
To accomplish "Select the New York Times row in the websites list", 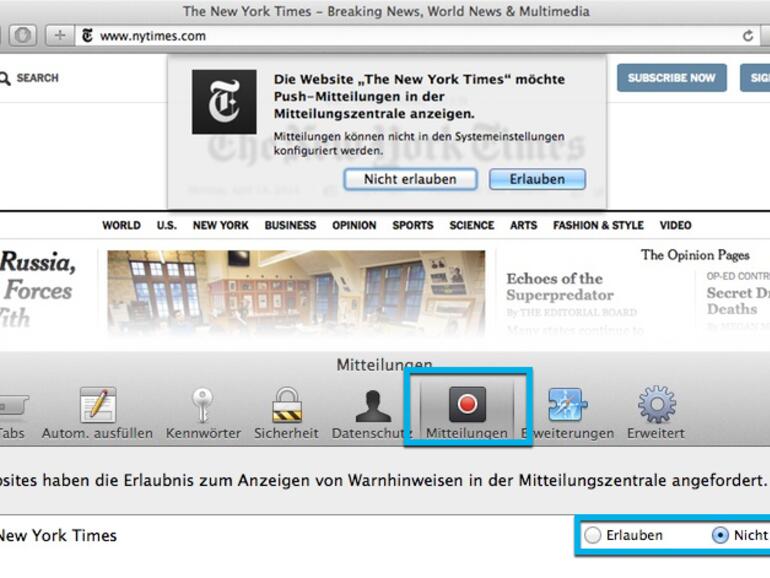I will coord(385,535).
